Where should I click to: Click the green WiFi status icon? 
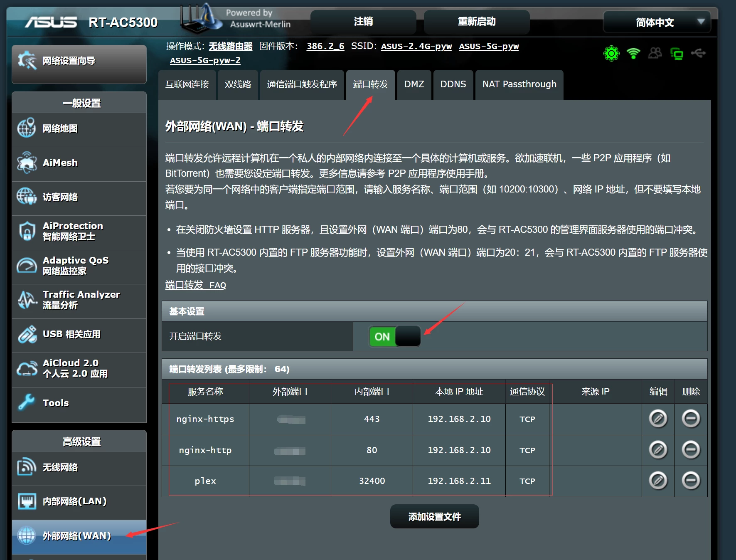coord(633,53)
